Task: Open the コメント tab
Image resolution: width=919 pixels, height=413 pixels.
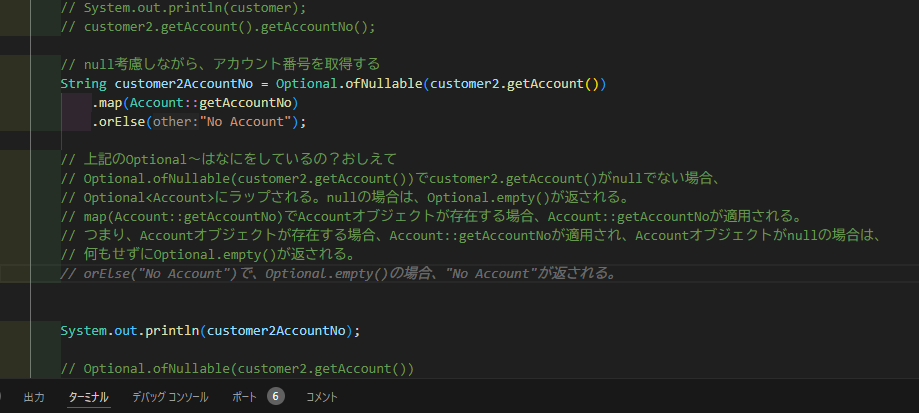Action: [322, 397]
